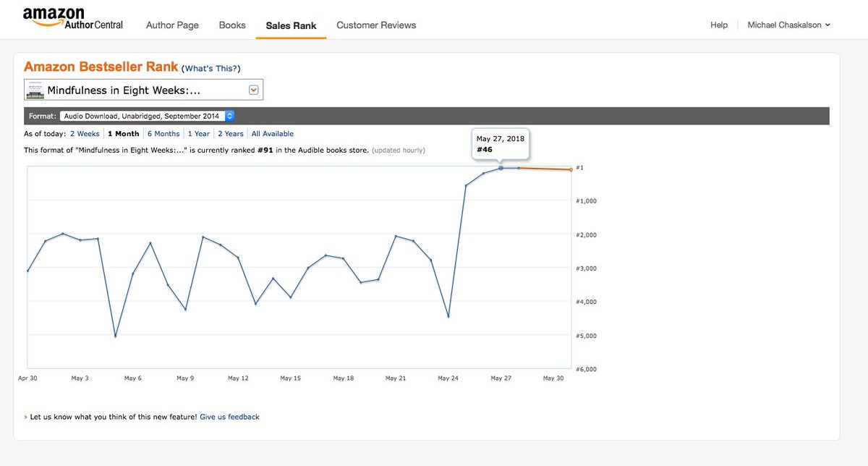This screenshot has width=868, height=466.
Task: Click the Give us feedback link
Action: tap(229, 417)
